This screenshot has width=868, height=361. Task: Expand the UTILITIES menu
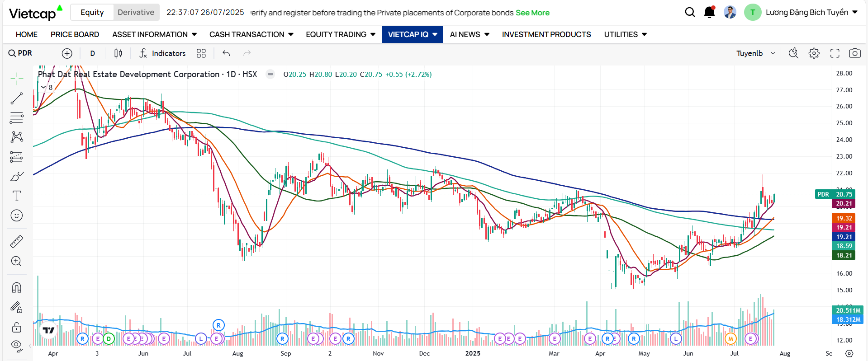626,34
